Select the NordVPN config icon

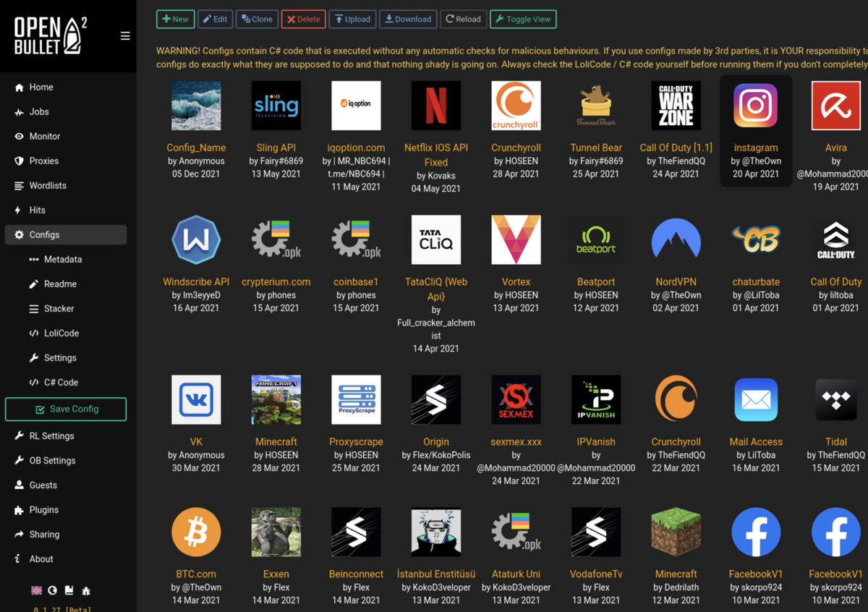click(676, 239)
